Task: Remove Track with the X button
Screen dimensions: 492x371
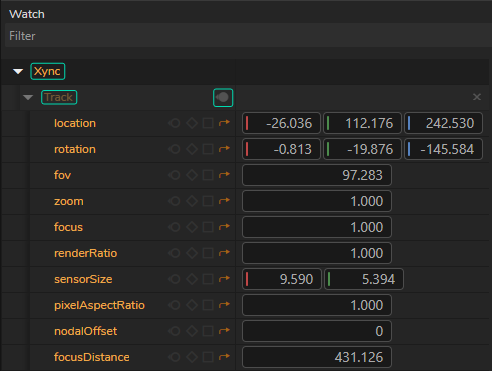Action: (477, 97)
